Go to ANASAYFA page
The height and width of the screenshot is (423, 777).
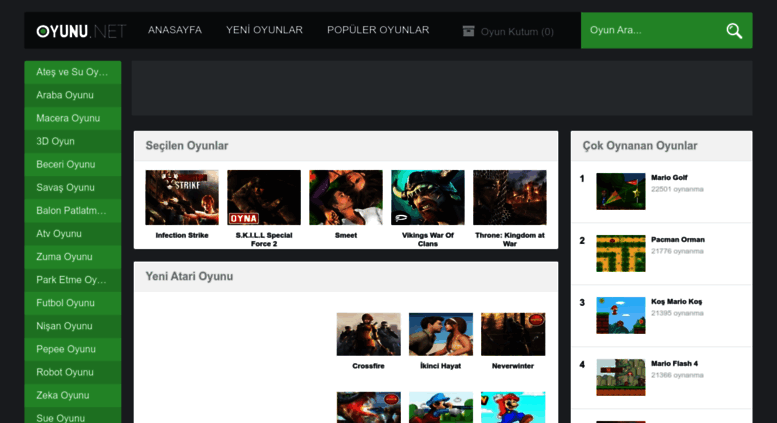click(175, 30)
